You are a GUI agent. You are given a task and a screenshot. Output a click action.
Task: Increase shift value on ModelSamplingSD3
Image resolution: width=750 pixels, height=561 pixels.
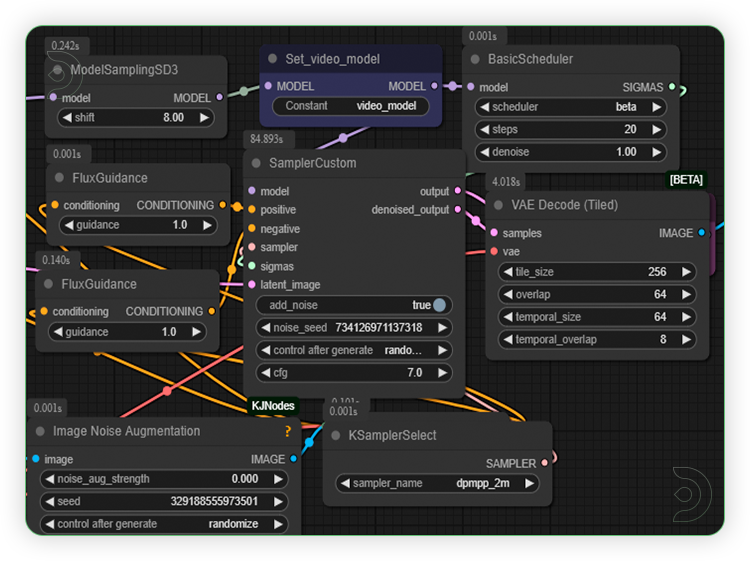[x=204, y=117]
